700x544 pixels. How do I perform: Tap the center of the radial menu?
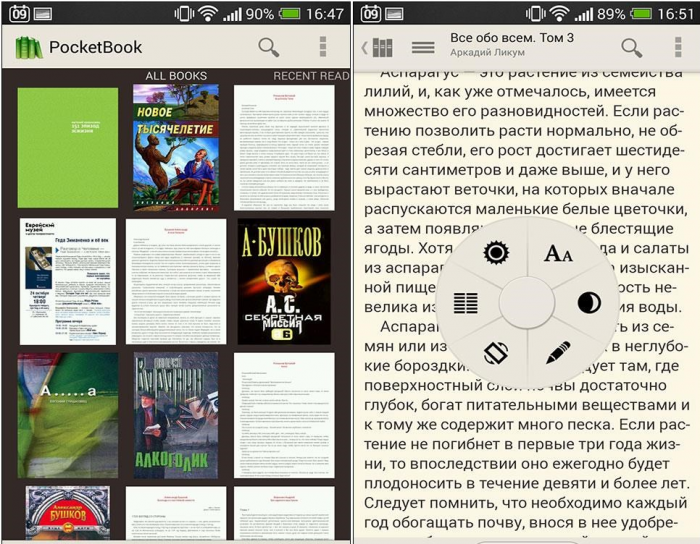pos(527,303)
